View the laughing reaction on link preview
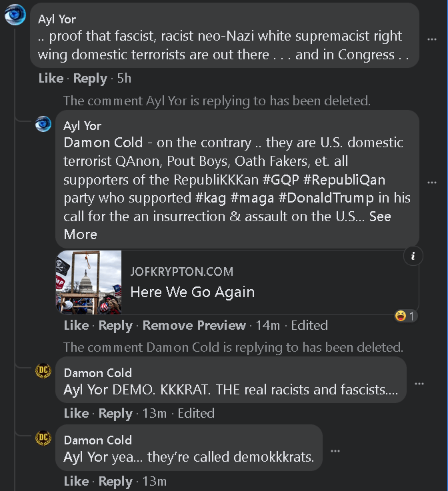Image resolution: width=448 pixels, height=491 pixels. (x=405, y=315)
